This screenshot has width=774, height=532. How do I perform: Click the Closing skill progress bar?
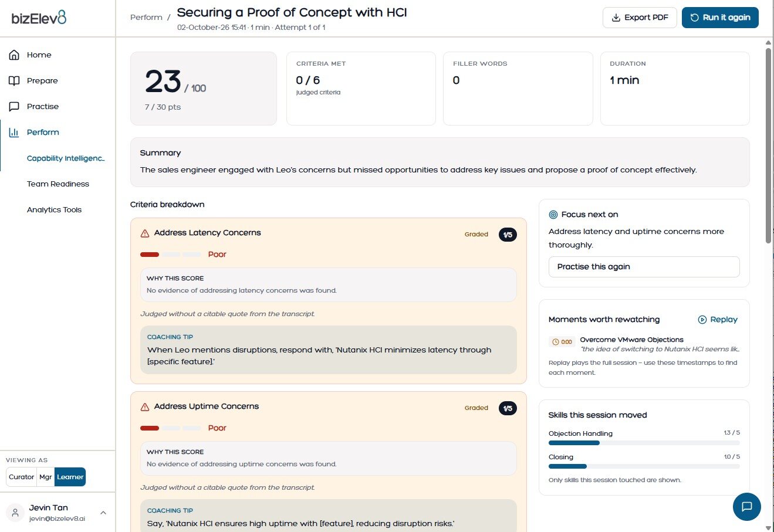(x=644, y=466)
